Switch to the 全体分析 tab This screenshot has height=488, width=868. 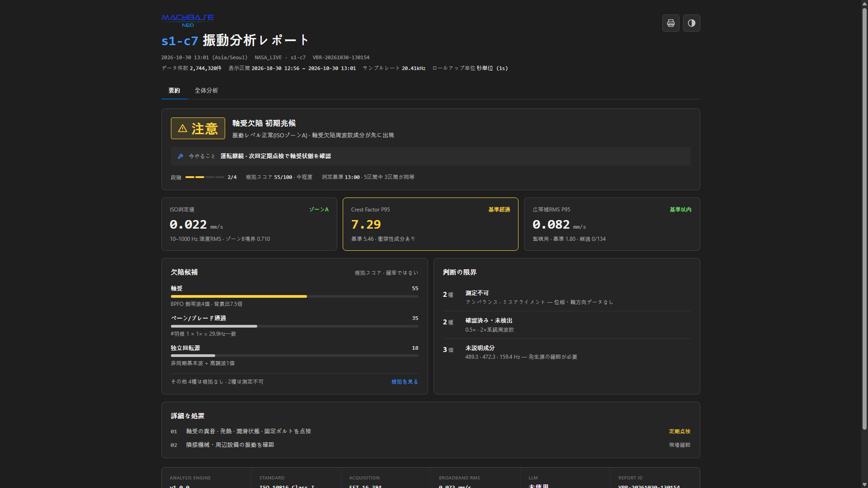pyautogui.click(x=206, y=90)
